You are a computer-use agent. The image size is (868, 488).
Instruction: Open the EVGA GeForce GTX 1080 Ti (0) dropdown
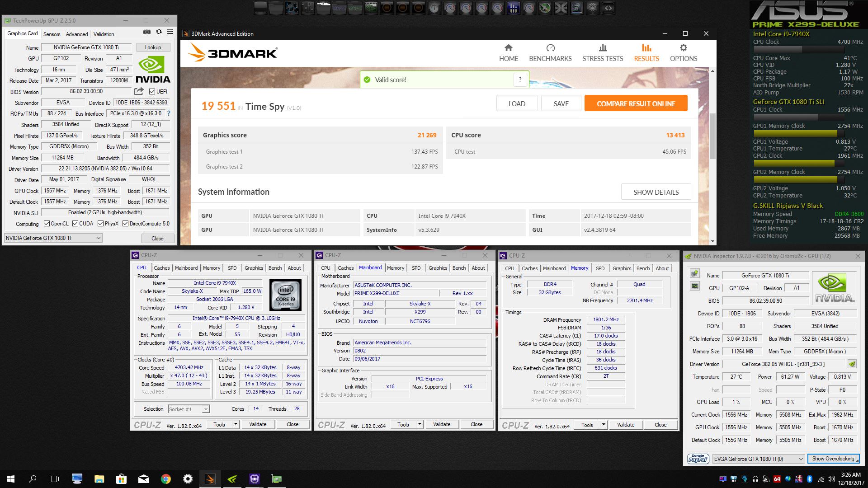(x=759, y=459)
